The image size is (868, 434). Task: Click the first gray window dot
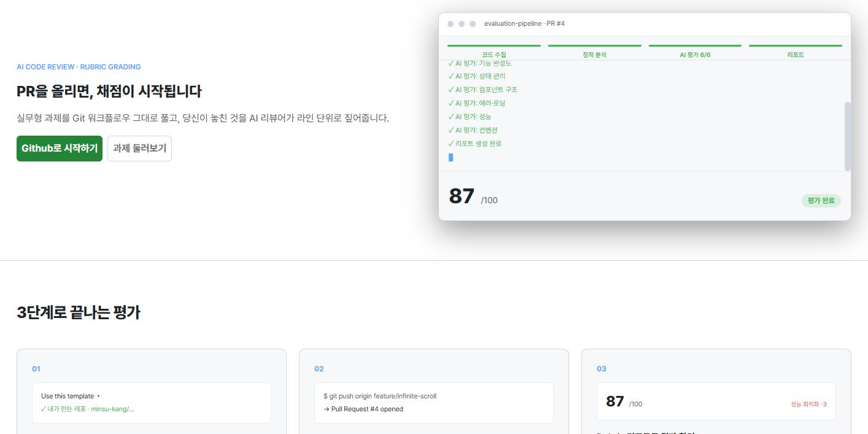(x=451, y=24)
